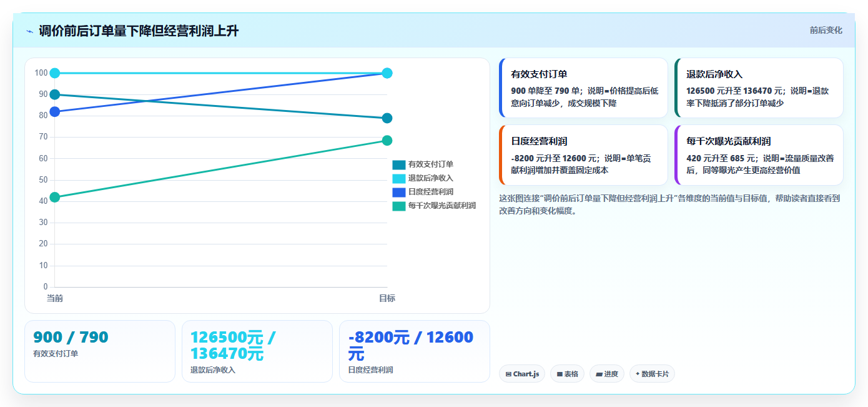Click legend label 有效支付订单
Viewport: 868px width, 407px height.
click(x=431, y=164)
